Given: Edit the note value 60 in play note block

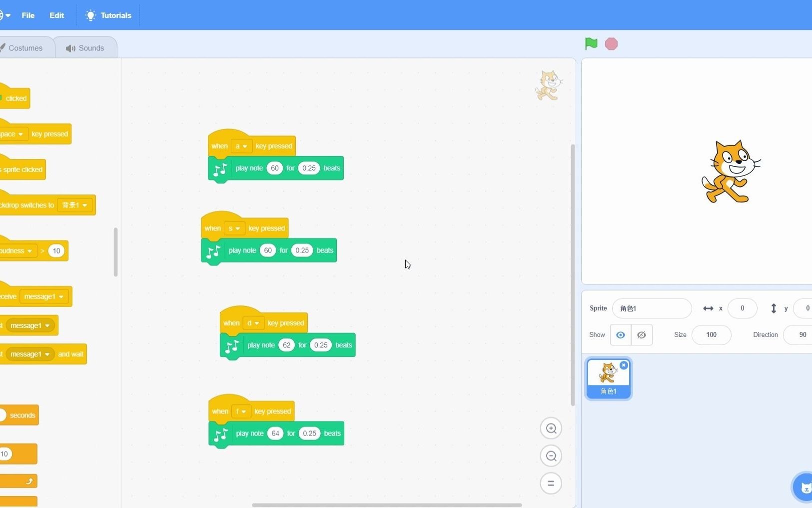Looking at the screenshot, I should pos(274,168).
